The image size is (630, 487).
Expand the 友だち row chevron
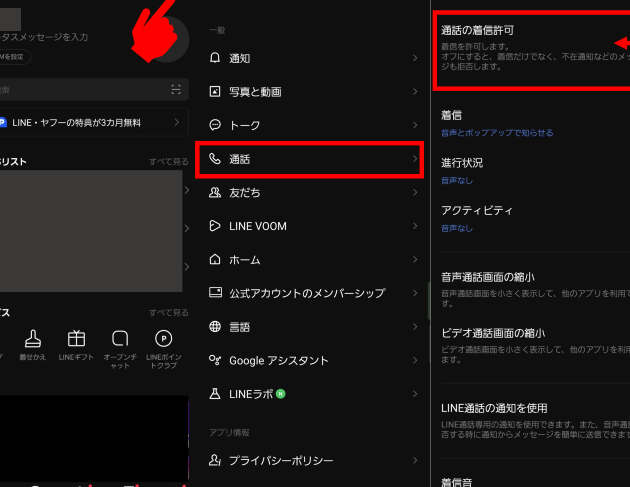click(415, 193)
